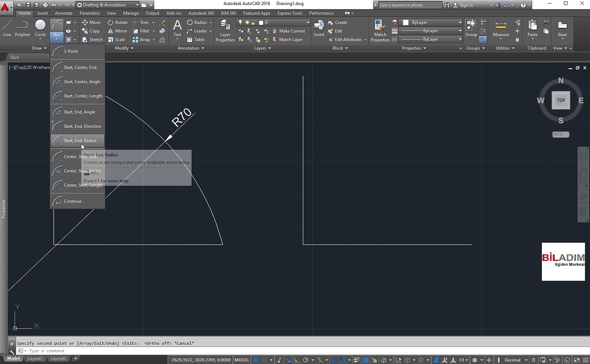Select the Array tool
Image resolution: width=590 pixels, height=364 pixels.
tap(141, 39)
